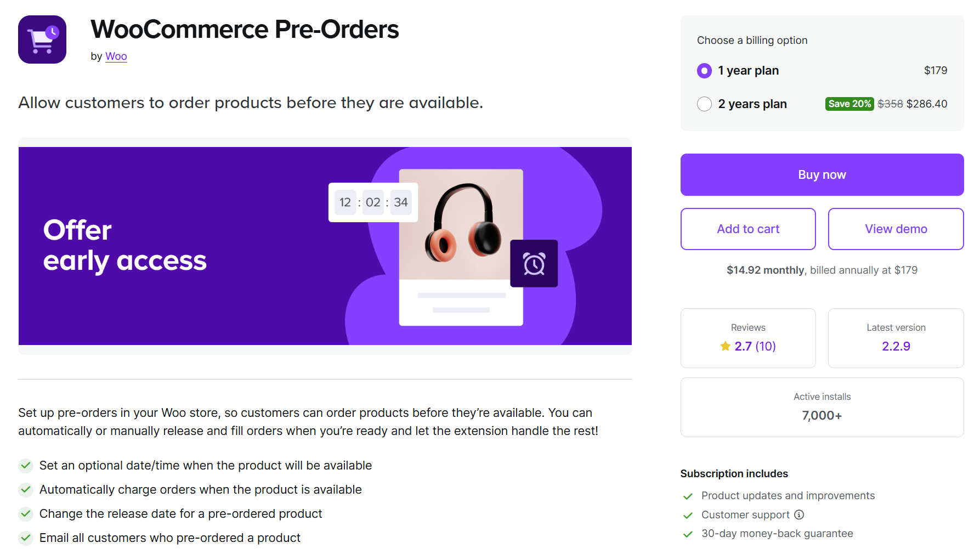Open reviews via the 2.7 rating link
This screenshot has width=980, height=554.
744,346
